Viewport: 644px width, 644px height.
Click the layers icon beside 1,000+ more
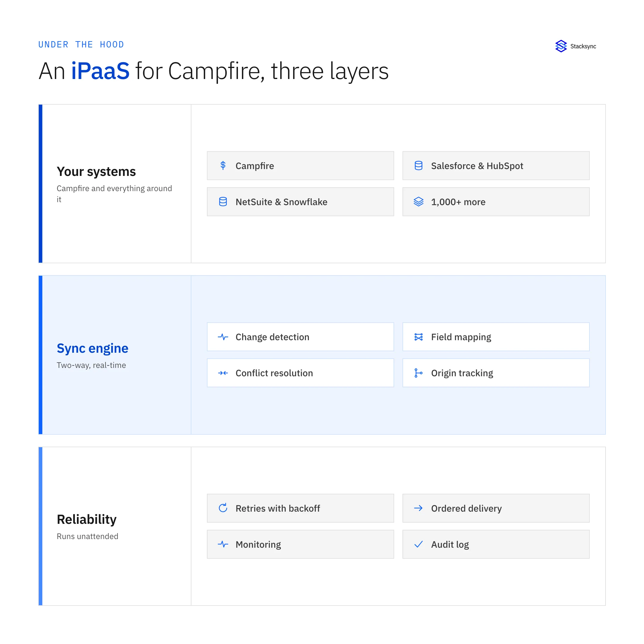pos(418,202)
